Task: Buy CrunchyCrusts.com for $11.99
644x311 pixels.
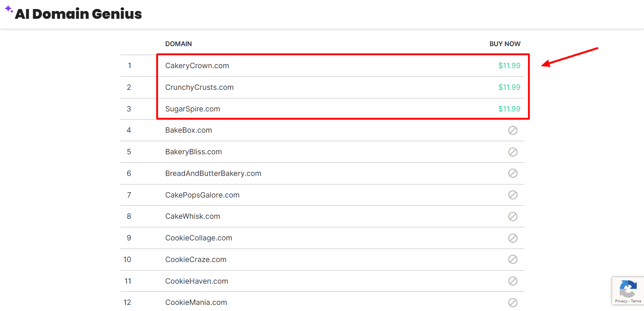Action: point(509,87)
